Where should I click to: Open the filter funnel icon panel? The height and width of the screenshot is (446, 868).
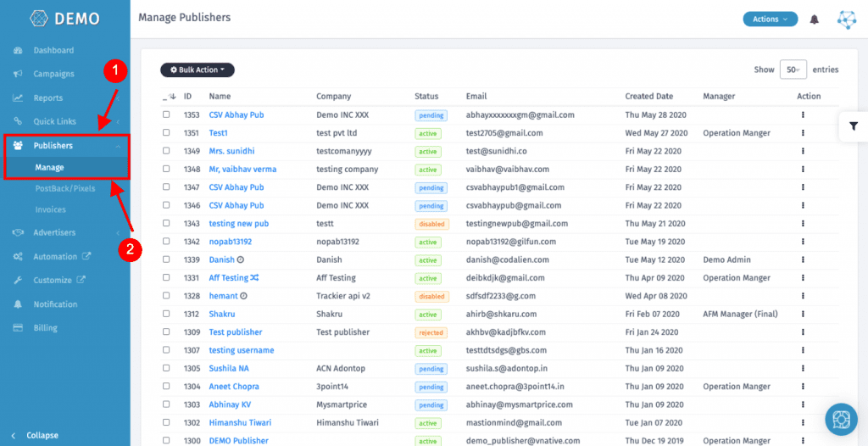click(853, 126)
